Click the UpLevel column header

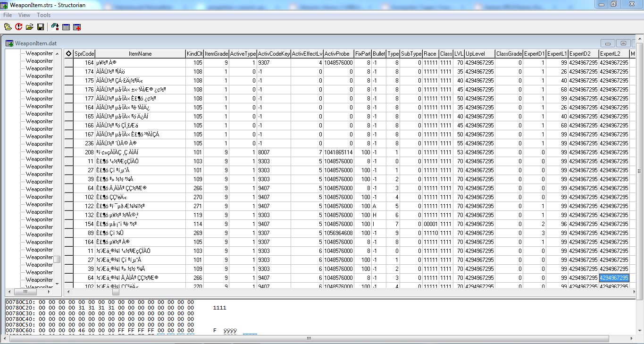(x=479, y=54)
